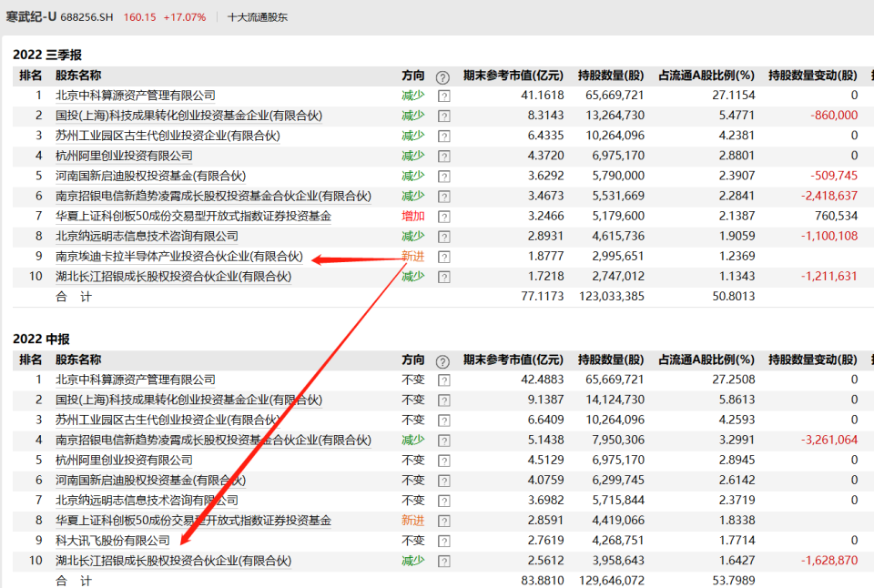Image resolution: width=874 pixels, height=588 pixels.
Task: Open the help icon beside 方向 in 2022 三季报 header
Action: [442, 77]
